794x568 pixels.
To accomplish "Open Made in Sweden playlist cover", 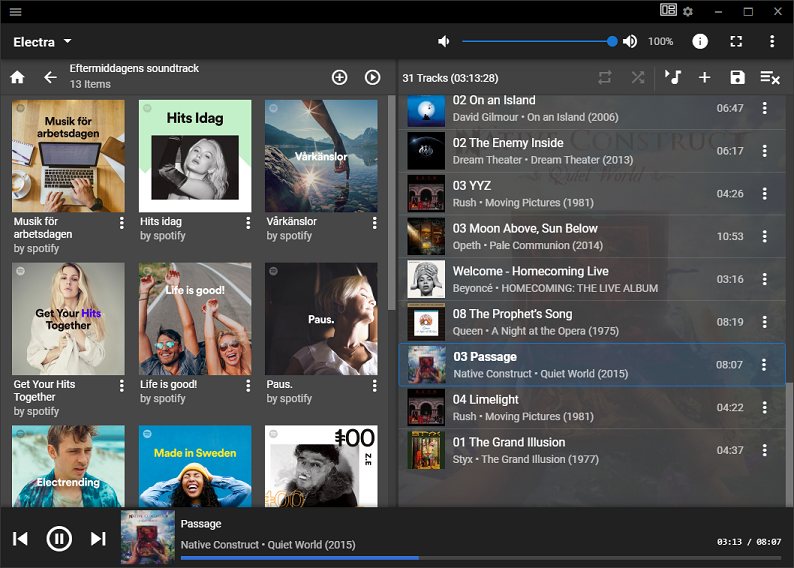I will pos(195,466).
